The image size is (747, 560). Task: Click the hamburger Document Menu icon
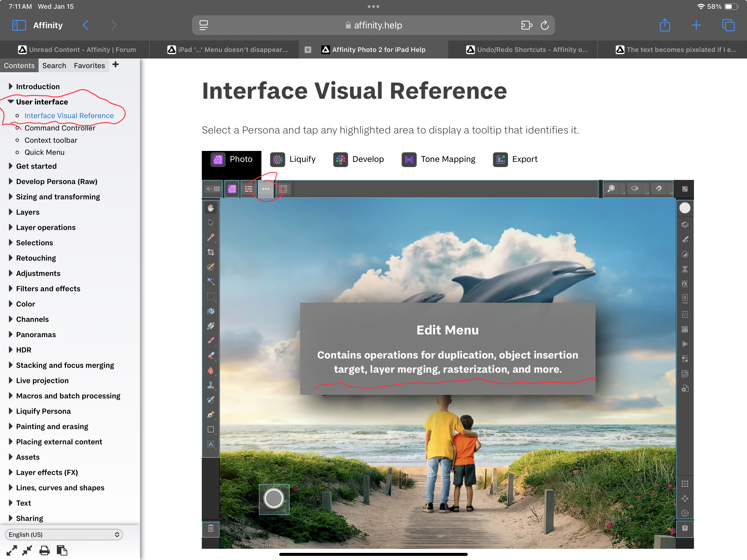tap(249, 189)
